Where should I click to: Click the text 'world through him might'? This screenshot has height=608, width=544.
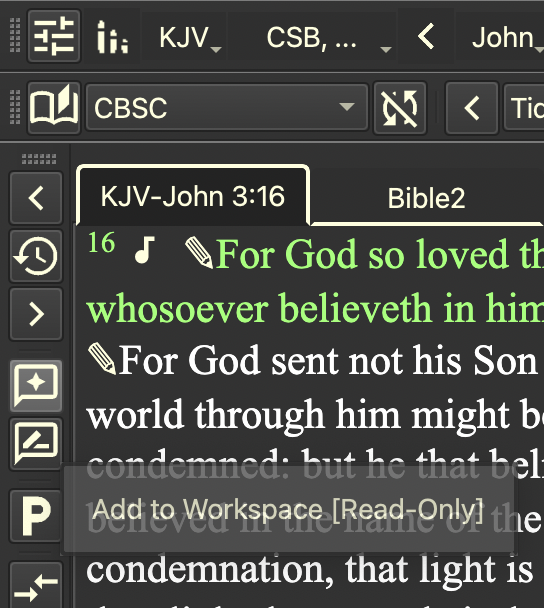click(x=298, y=415)
